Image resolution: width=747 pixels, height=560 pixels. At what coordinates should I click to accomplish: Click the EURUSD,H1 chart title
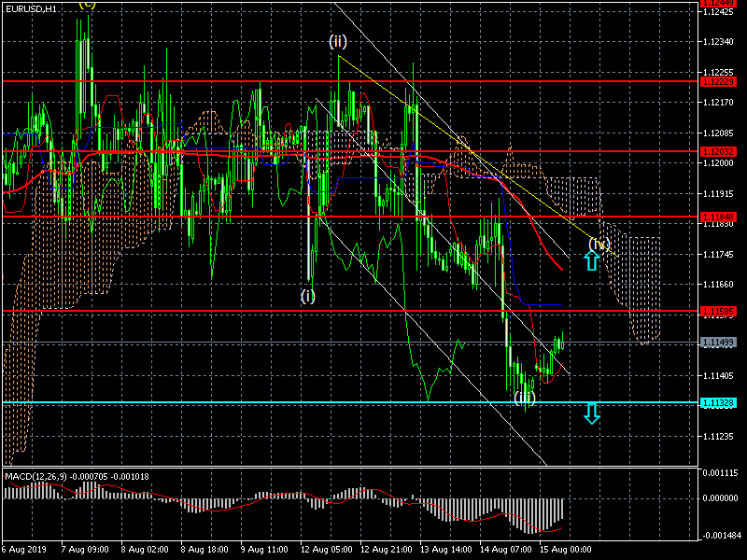point(31,7)
